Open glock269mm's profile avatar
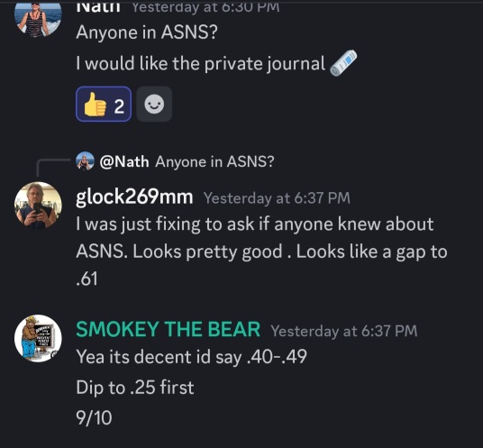 tap(38, 206)
